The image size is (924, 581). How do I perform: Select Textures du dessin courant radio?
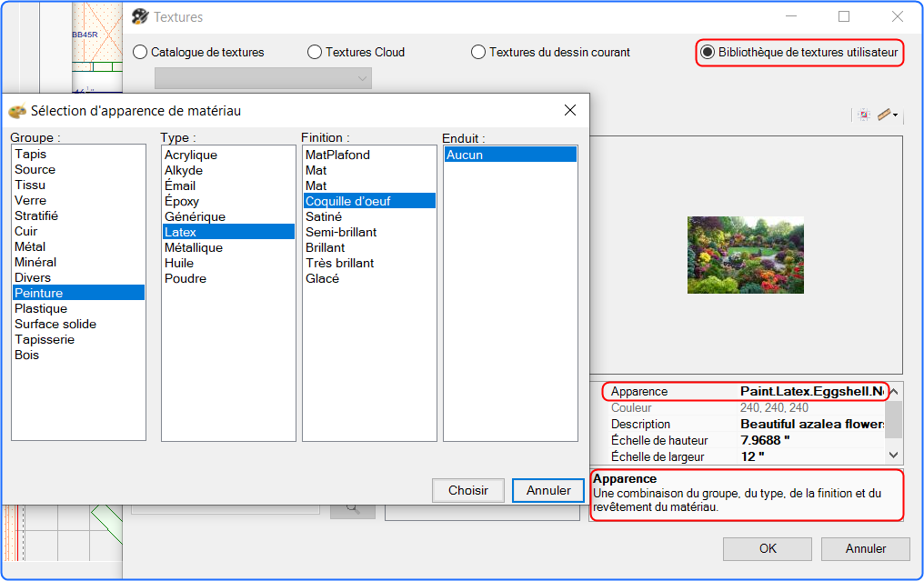click(x=551, y=52)
